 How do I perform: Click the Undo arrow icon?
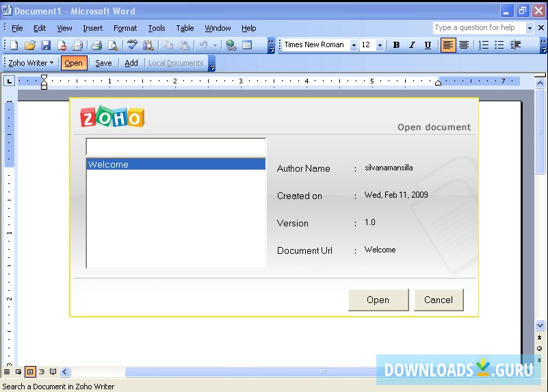(x=203, y=45)
